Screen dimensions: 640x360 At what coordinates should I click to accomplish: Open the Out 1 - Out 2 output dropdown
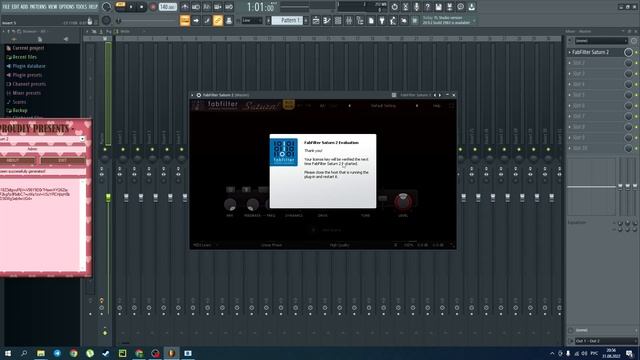point(606,341)
